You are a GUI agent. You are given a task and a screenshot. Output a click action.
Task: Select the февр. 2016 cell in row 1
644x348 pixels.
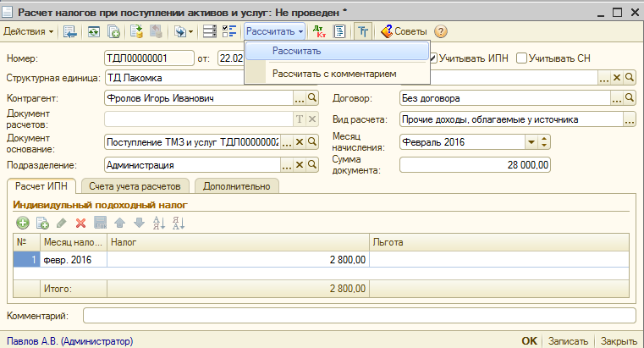tap(74, 260)
